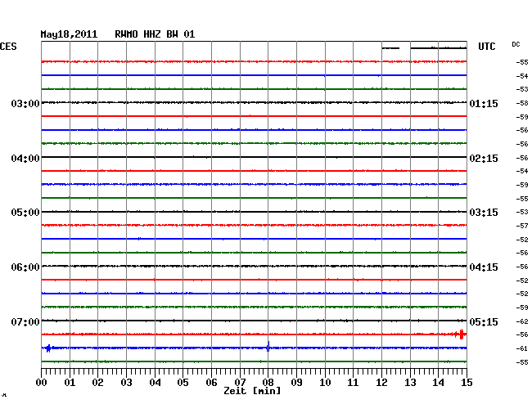
Task: Click the date label May18,2011
Action: (69, 34)
